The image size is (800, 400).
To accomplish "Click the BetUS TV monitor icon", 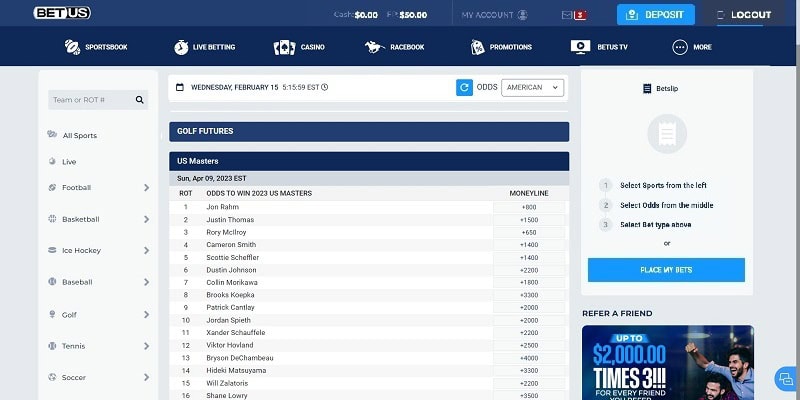I will (x=581, y=47).
